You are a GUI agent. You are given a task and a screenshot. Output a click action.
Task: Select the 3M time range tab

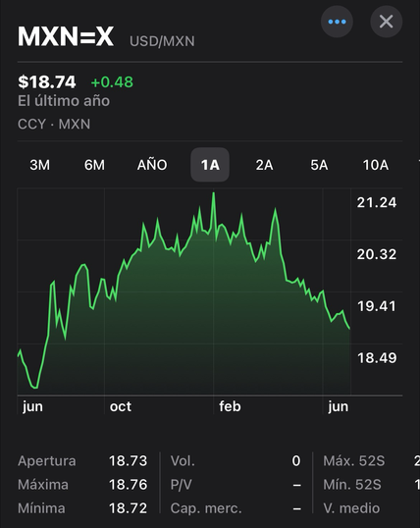coord(40,165)
